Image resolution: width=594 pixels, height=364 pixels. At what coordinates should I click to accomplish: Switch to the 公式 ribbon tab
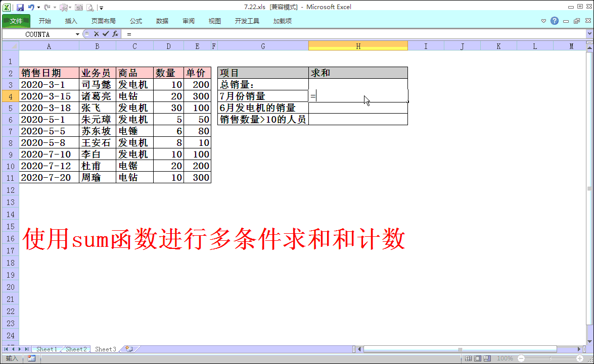click(136, 21)
